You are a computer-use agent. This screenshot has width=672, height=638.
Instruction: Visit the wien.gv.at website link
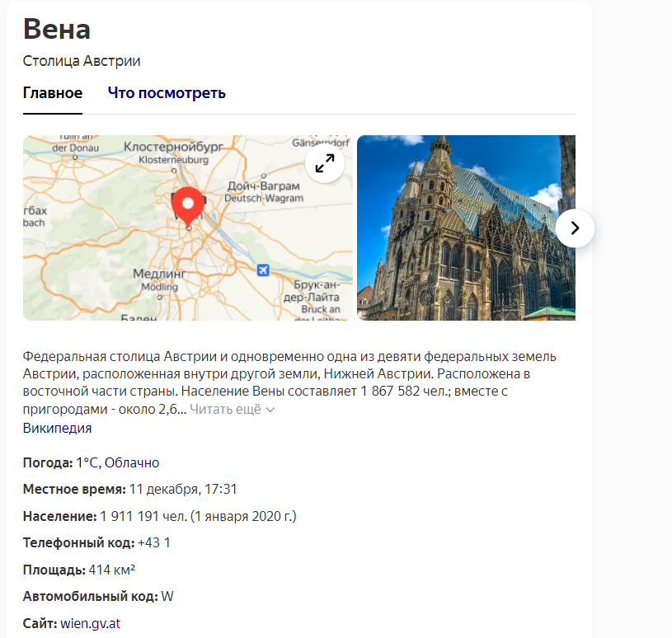[x=90, y=623]
